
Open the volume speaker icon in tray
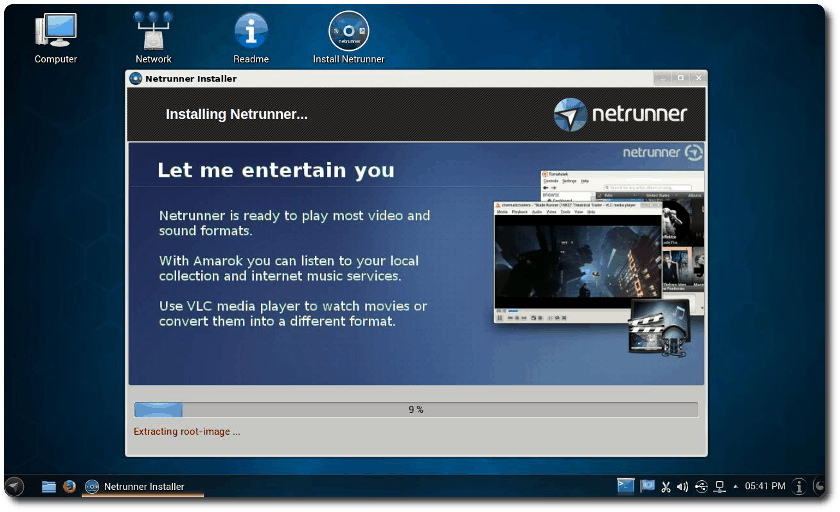coord(682,487)
